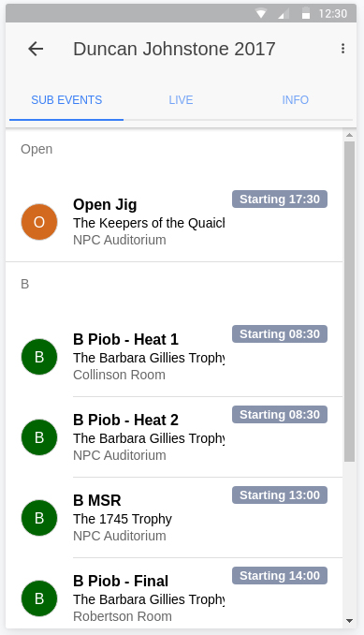This screenshot has height=635, width=364.
Task: Click the vertical scrollbar thumb
Action: [349, 302]
